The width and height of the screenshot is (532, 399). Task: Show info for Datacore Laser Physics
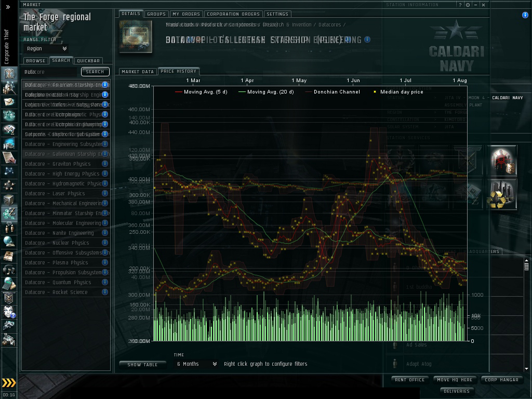click(x=105, y=193)
